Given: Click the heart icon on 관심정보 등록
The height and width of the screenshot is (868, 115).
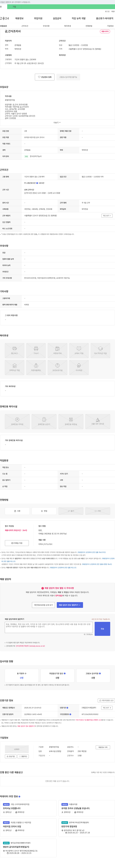Looking at the screenshot, I should (x=39, y=77).
